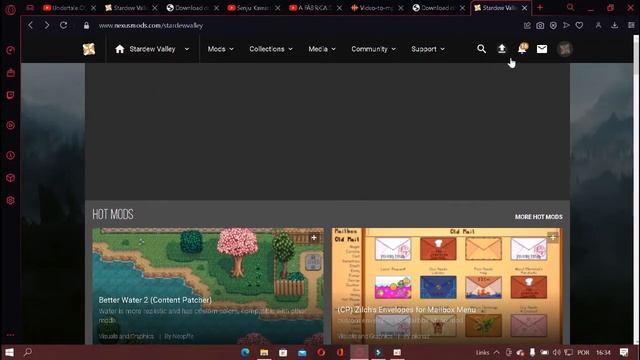This screenshot has height=360, width=640.
Task: Expand the Community menu
Action: [373, 49]
